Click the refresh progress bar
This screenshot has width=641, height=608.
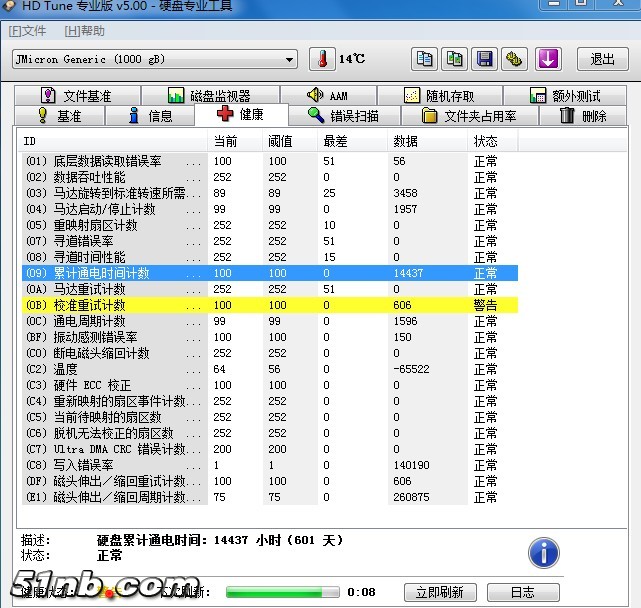point(282,592)
